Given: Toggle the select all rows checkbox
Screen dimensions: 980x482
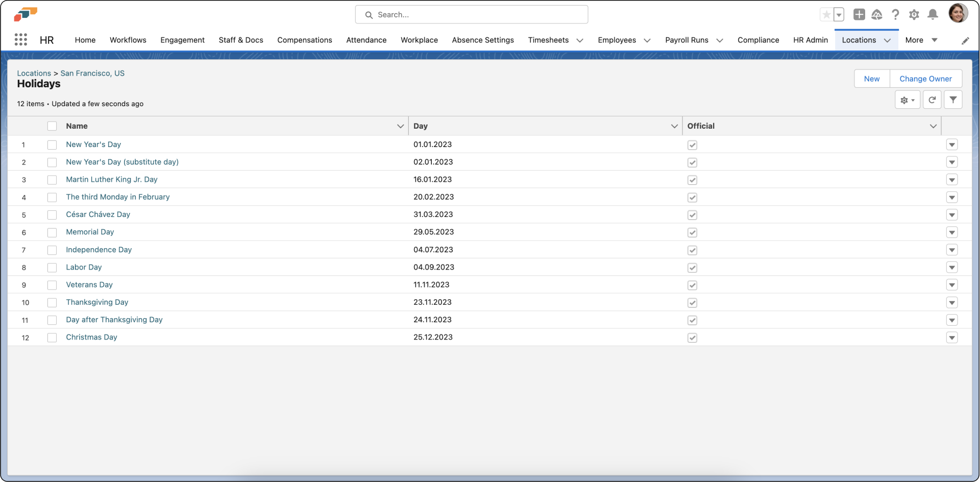Looking at the screenshot, I should (x=52, y=126).
